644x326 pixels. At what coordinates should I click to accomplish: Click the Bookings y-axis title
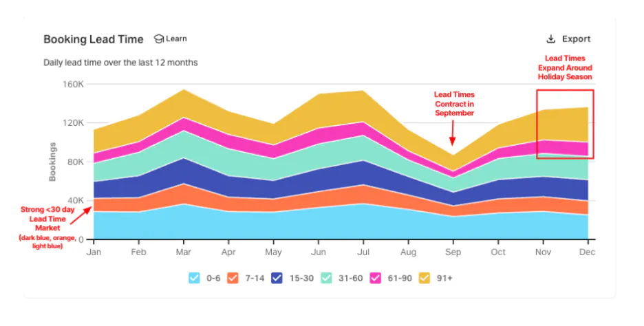coord(52,162)
